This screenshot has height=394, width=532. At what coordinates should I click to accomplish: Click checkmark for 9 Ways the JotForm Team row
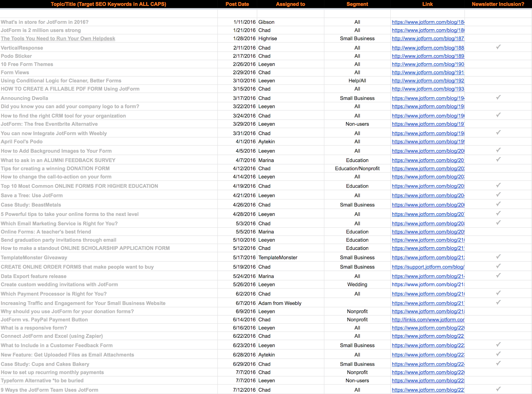498,389
